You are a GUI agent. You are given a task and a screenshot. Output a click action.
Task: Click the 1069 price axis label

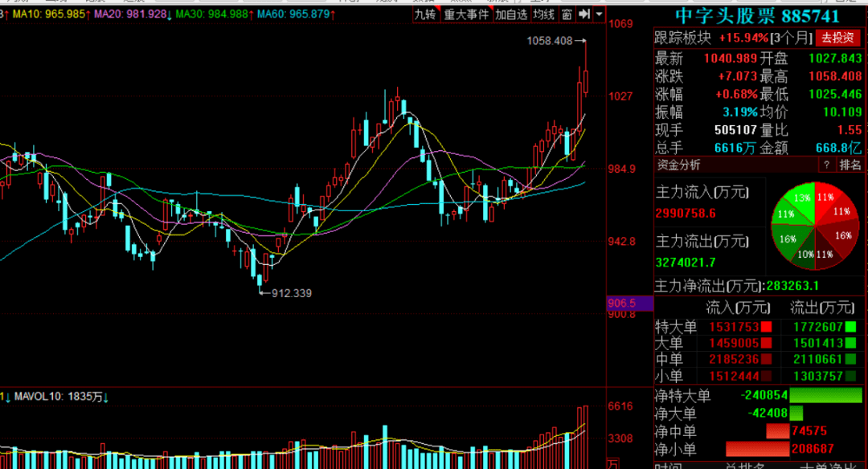point(620,24)
